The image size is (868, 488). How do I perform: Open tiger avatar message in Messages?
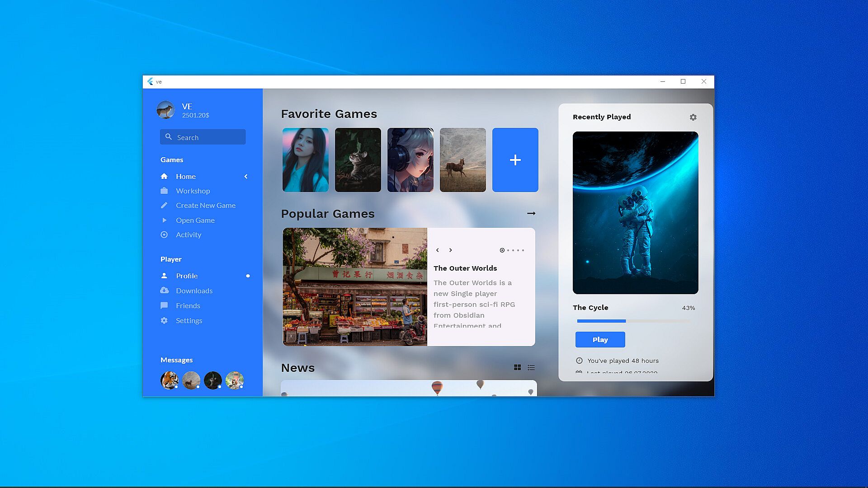(169, 380)
